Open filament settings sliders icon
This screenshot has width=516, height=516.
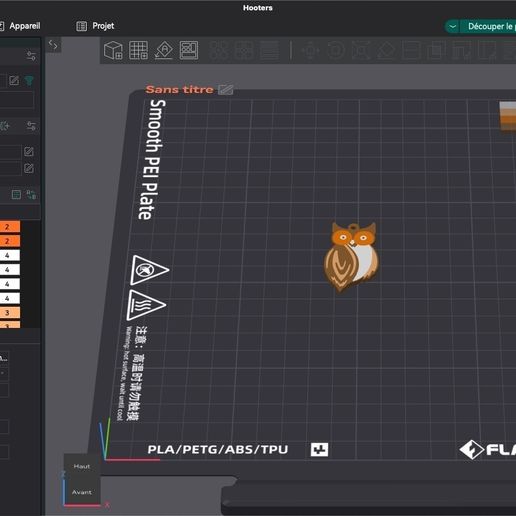(x=31, y=126)
